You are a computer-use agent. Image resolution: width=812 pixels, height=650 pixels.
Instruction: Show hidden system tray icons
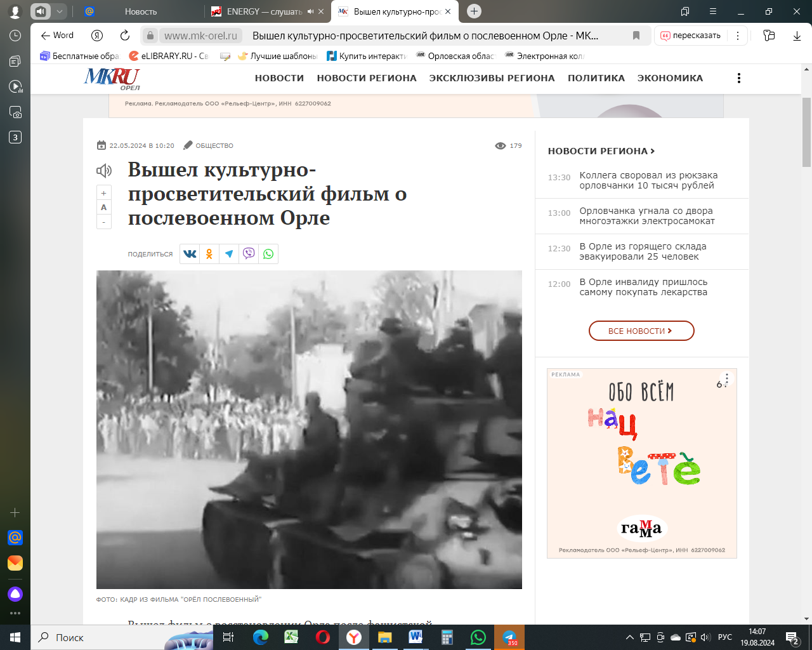[x=629, y=637]
